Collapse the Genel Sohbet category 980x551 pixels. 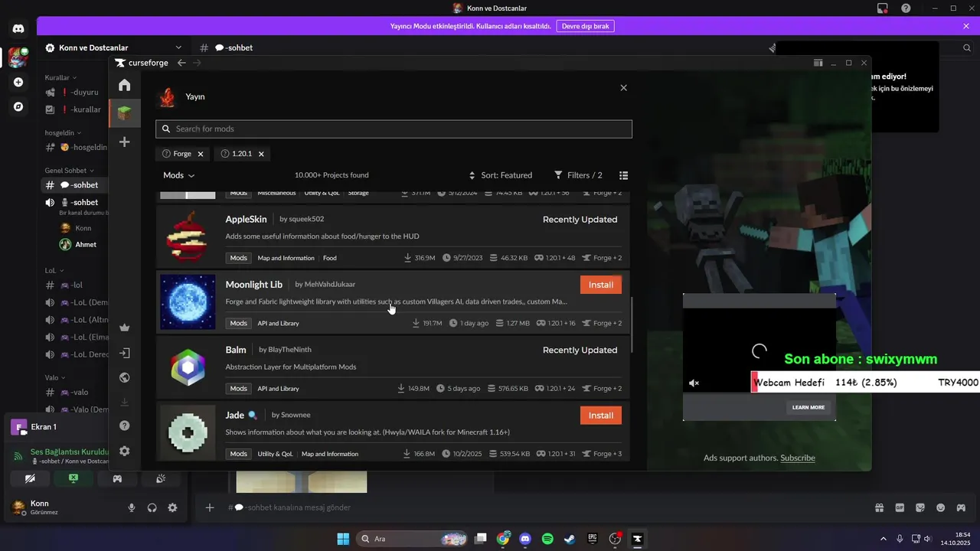pyautogui.click(x=69, y=171)
